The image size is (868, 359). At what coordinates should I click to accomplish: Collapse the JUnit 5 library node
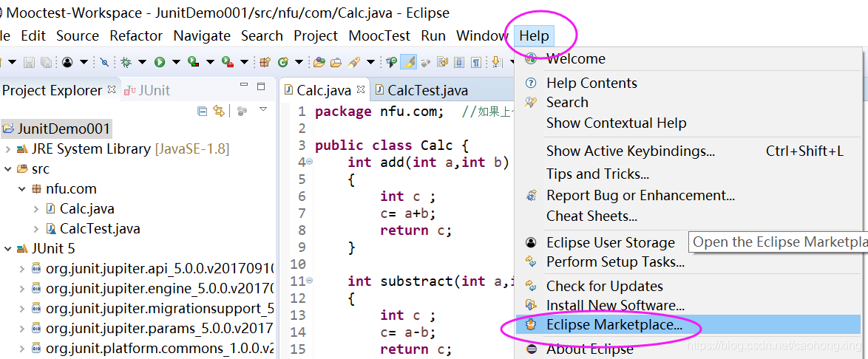[7, 249]
